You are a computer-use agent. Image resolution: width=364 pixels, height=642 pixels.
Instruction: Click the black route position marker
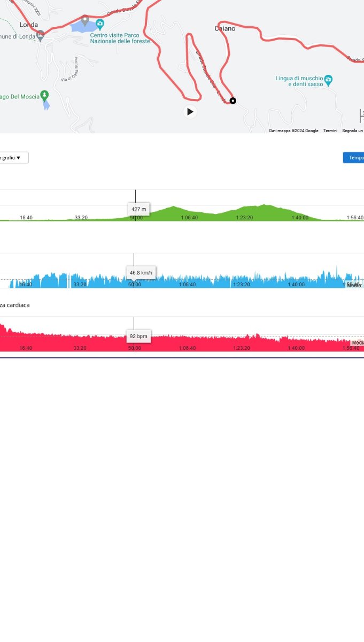233,101
